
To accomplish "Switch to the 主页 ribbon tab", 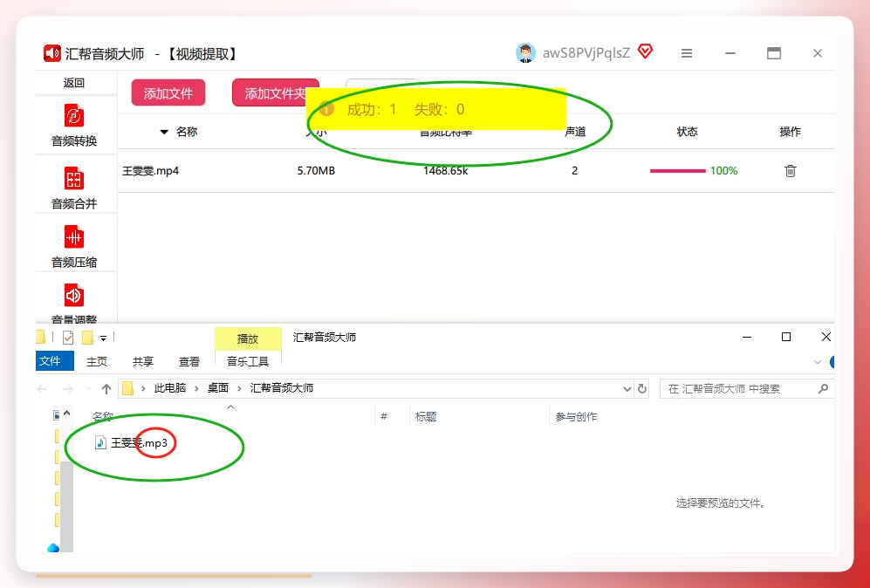I will [x=97, y=362].
